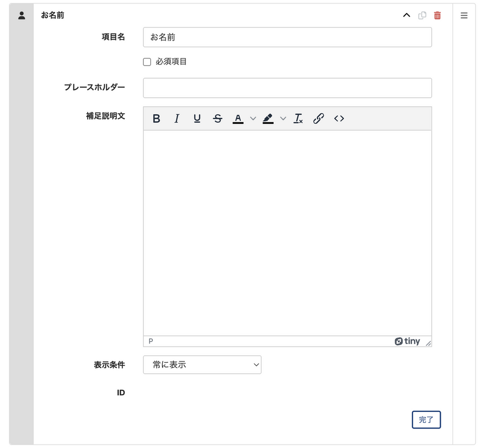Click the clear formatting icon
This screenshot has height=448, width=481.
tap(298, 119)
